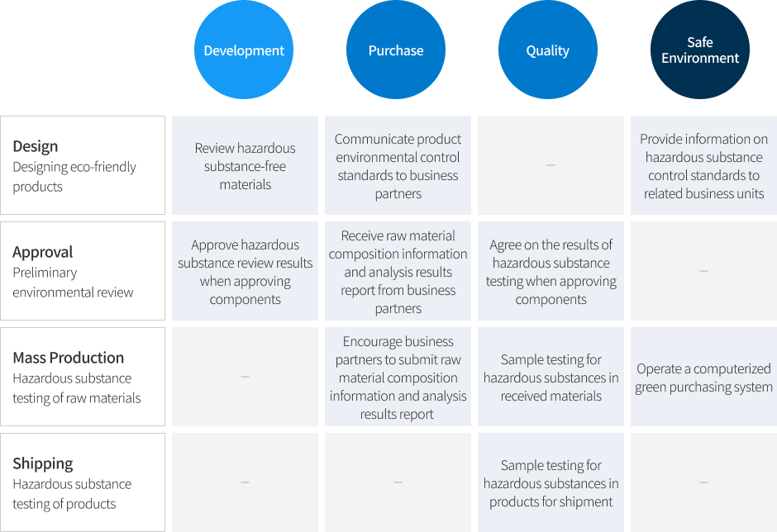The width and height of the screenshot is (777, 532).
Task: Click 'Receive raw material composition information' cell
Action: (x=398, y=271)
